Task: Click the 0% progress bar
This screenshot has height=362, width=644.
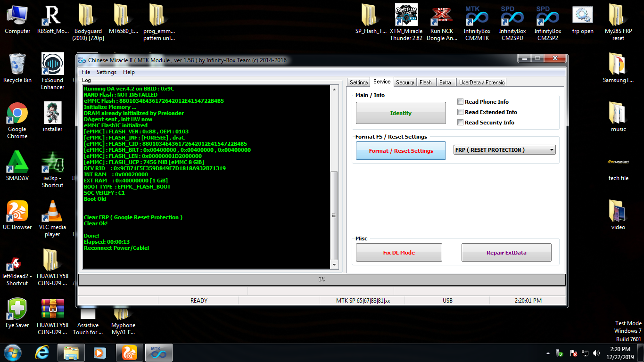Action: (322, 280)
